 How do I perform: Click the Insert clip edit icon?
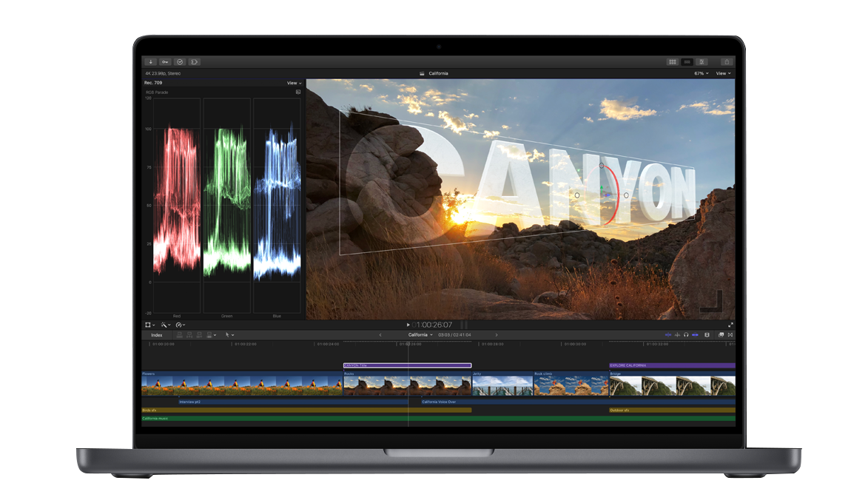point(189,335)
